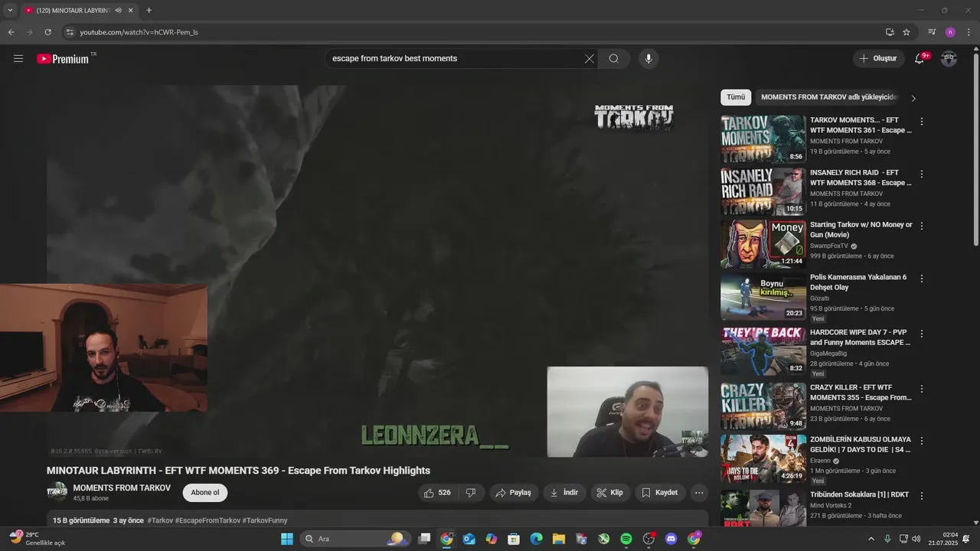Click the Kaydet save button
The width and height of the screenshot is (980, 551).
(x=660, y=493)
